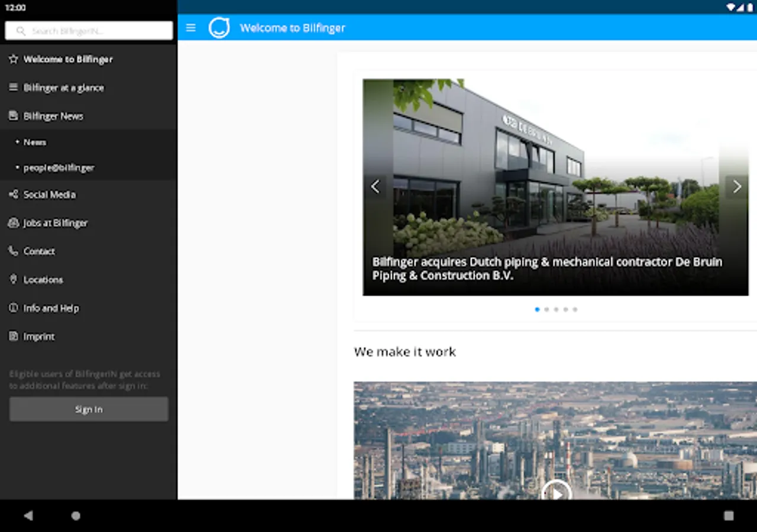Click the phone icon beside Contact
The height and width of the screenshot is (532, 757).
[x=13, y=251]
